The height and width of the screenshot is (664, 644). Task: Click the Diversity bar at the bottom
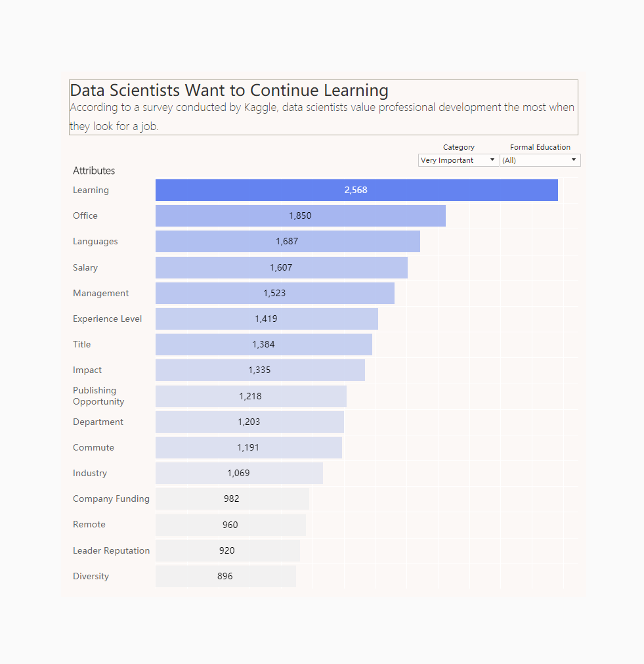[x=225, y=576]
